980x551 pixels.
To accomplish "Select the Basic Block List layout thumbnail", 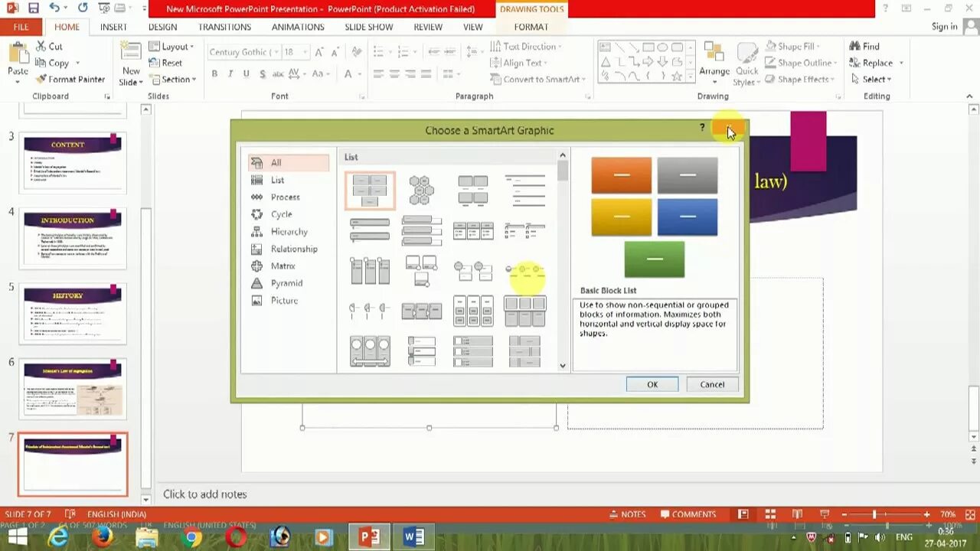I will point(370,191).
